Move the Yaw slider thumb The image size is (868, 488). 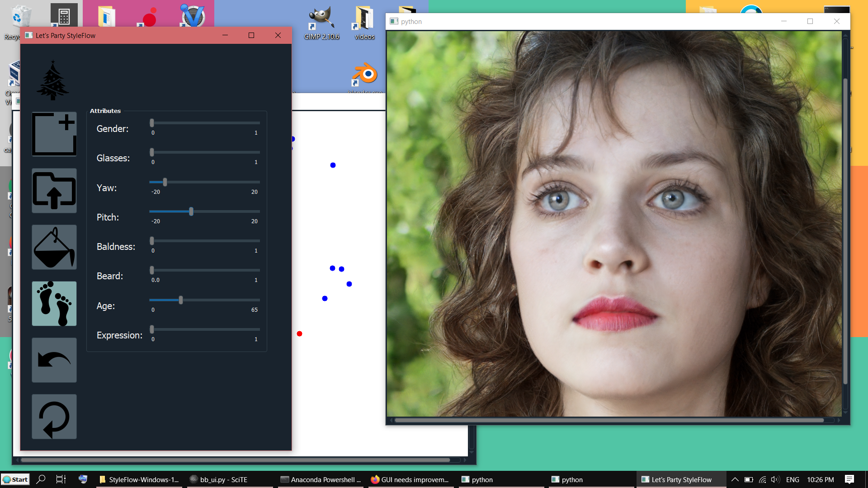tap(165, 182)
